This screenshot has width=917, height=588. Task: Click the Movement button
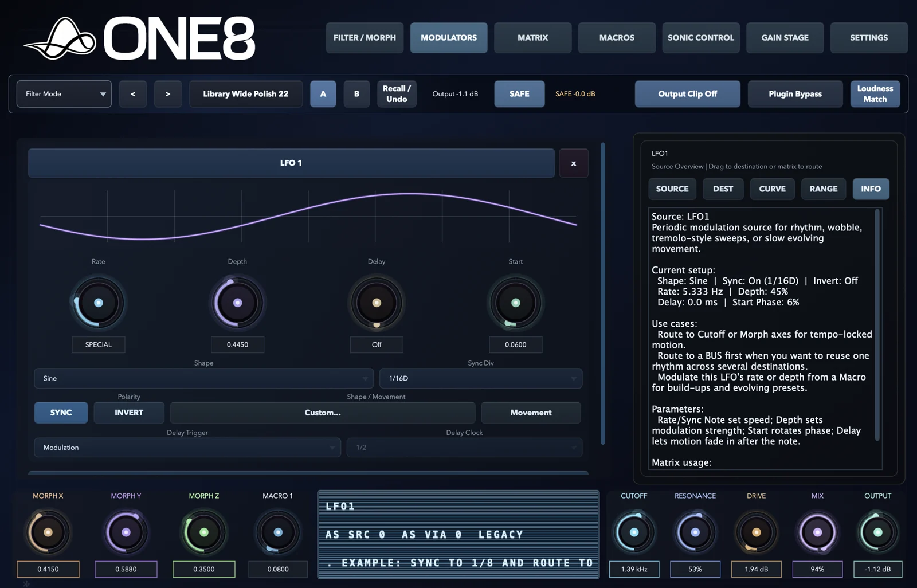tap(531, 413)
